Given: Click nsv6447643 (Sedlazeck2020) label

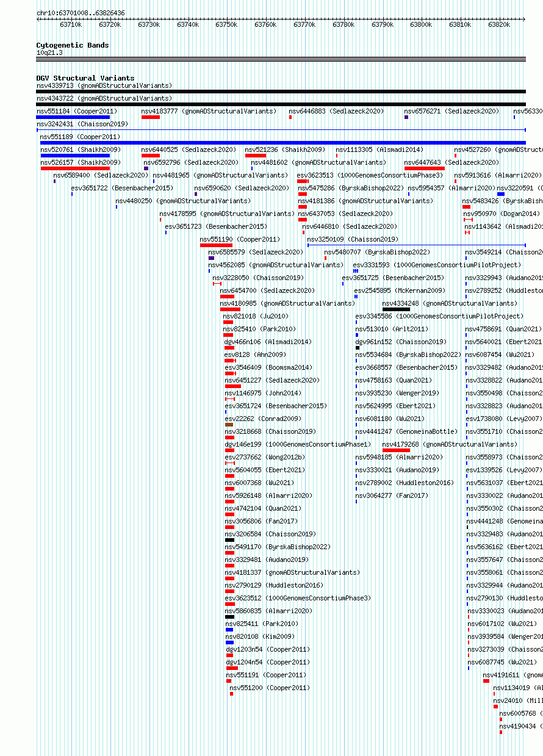Looking at the screenshot, I should [x=451, y=162].
